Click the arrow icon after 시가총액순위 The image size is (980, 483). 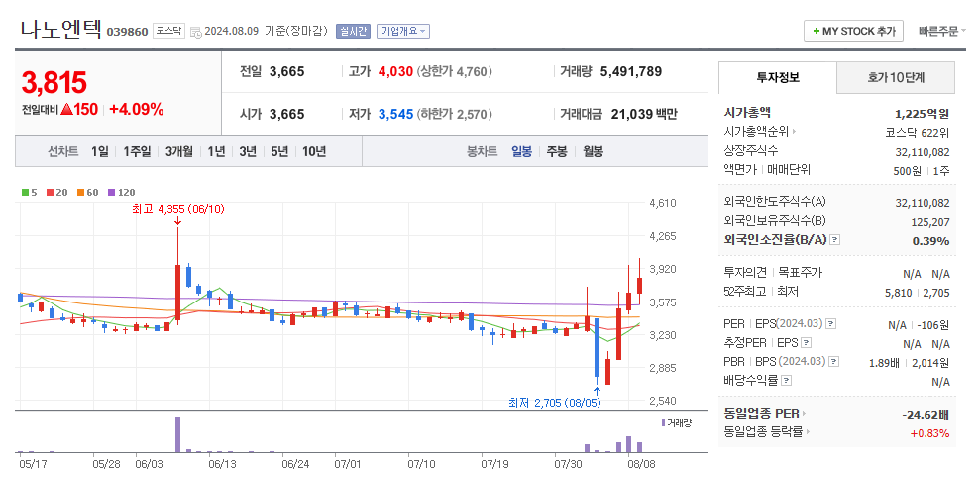click(795, 131)
